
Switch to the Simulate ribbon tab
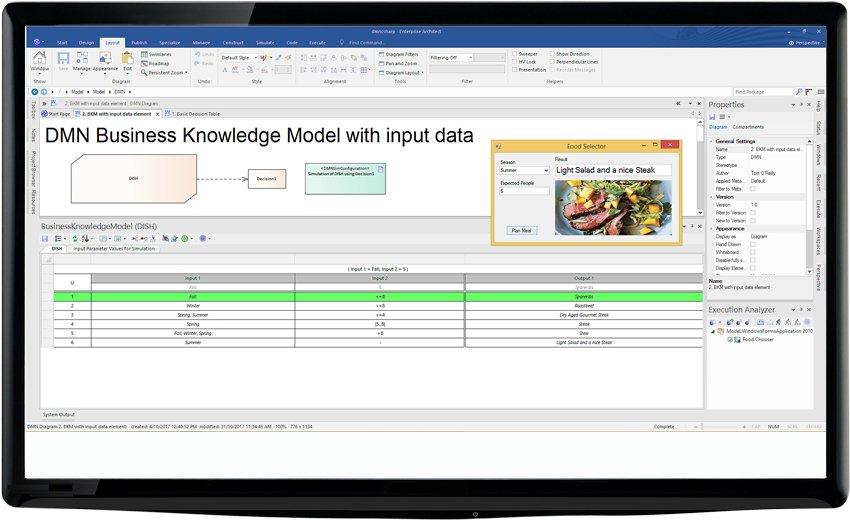pos(264,43)
